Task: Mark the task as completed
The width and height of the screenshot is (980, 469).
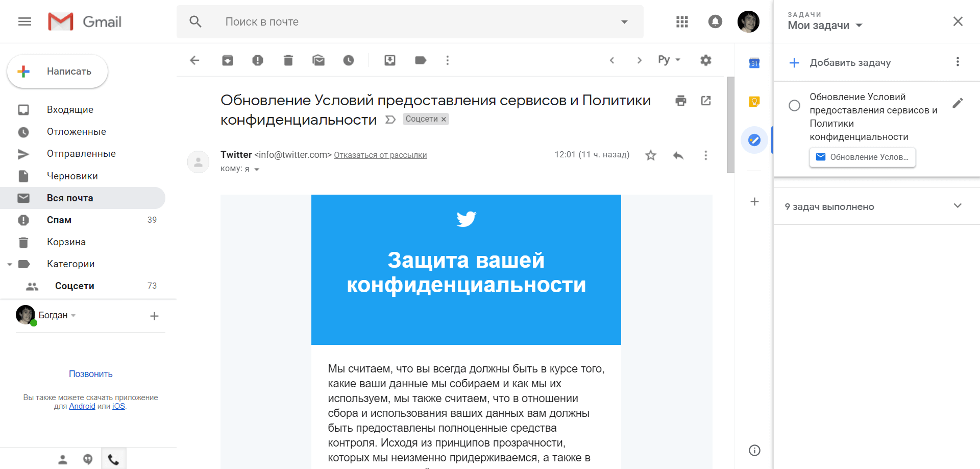Action: [794, 106]
